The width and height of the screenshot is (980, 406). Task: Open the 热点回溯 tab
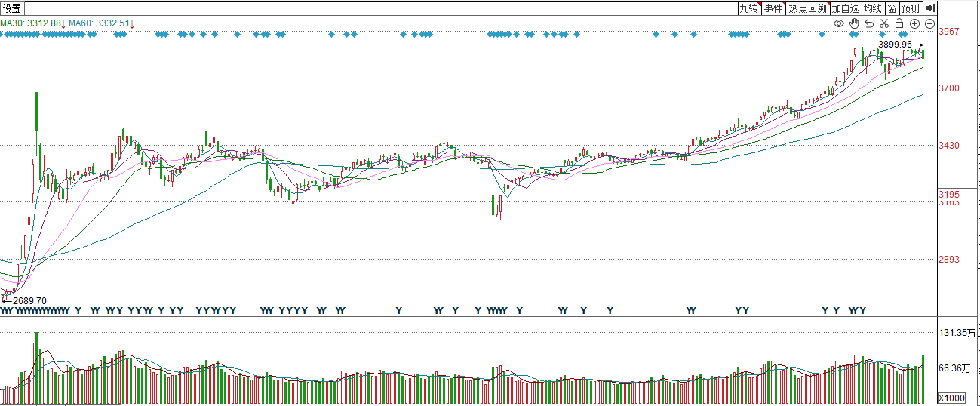[807, 8]
